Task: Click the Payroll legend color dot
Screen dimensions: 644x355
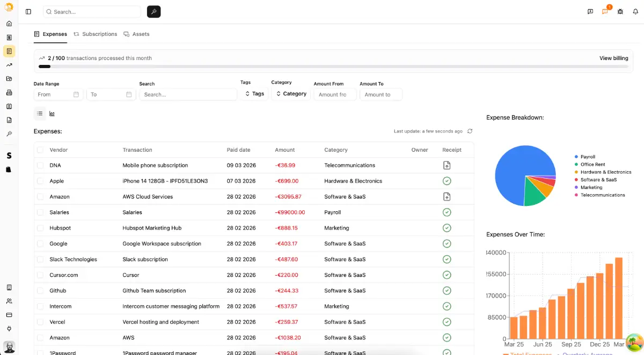Action: (x=576, y=157)
